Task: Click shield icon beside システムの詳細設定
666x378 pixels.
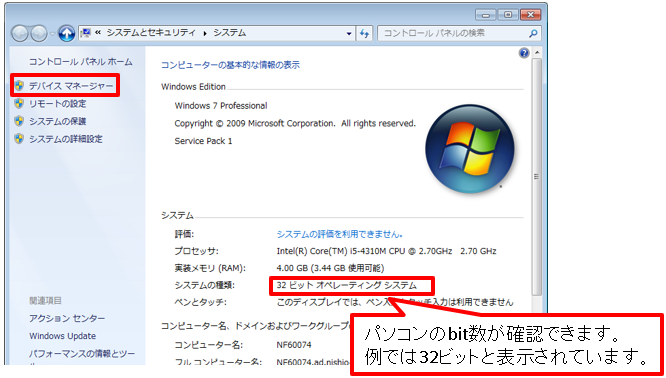Action: (x=19, y=139)
